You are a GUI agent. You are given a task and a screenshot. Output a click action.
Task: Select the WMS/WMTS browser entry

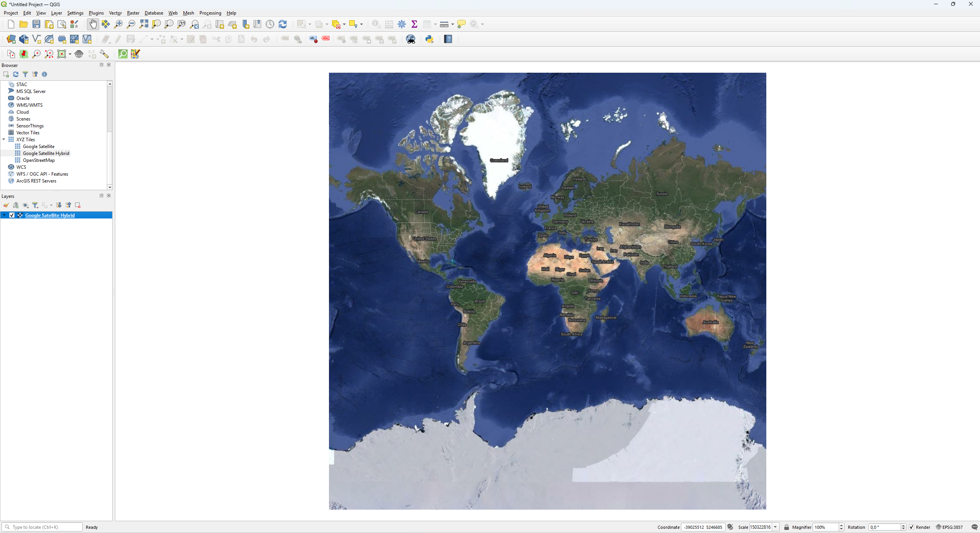point(29,105)
